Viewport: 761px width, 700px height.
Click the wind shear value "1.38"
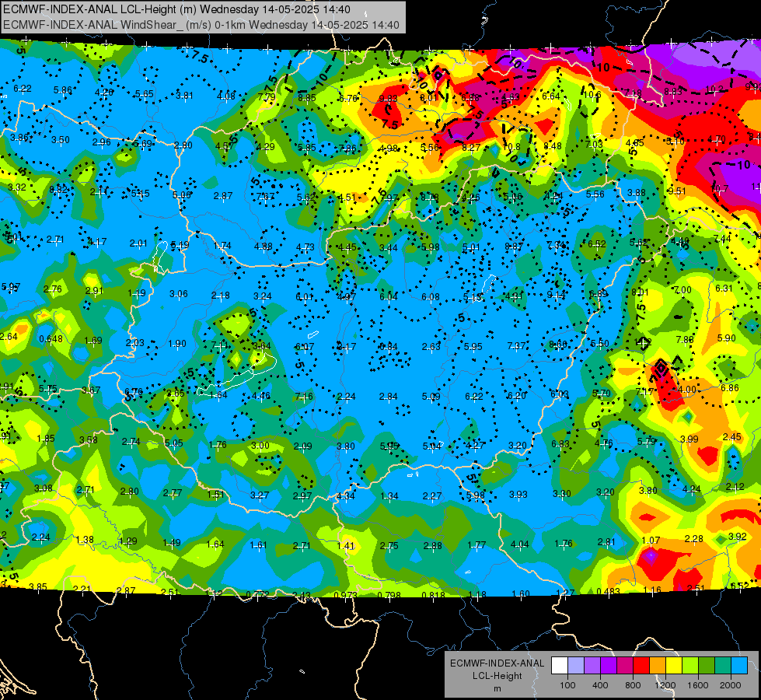pos(85,540)
